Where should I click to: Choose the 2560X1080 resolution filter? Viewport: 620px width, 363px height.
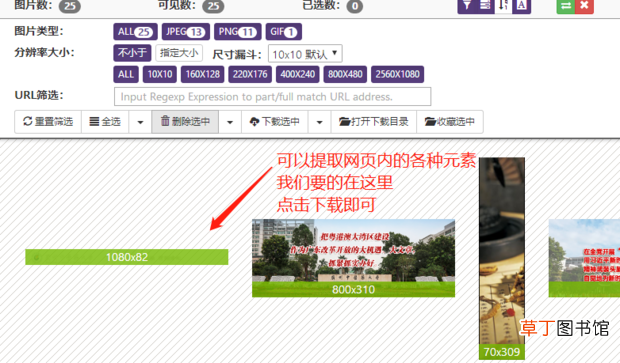coord(397,74)
